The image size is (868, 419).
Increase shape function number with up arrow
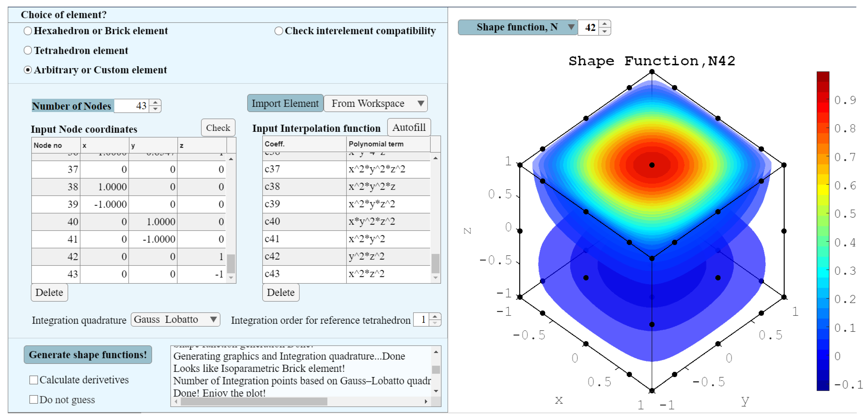pos(605,24)
